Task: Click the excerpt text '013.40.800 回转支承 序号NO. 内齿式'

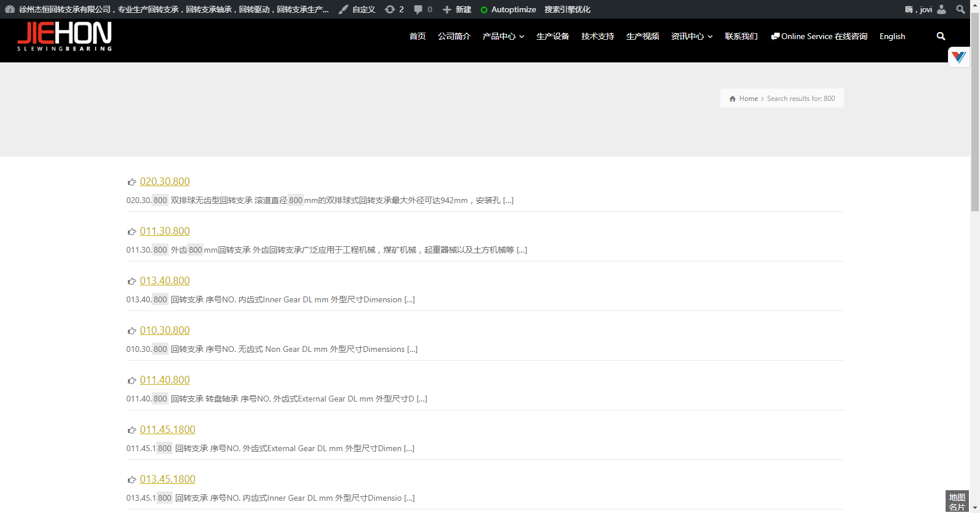Action: [x=194, y=299]
